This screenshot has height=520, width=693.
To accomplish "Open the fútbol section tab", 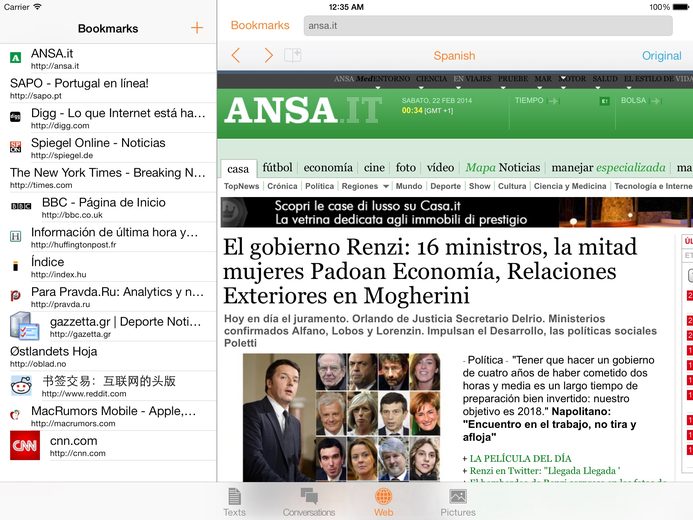I will click(x=277, y=167).
